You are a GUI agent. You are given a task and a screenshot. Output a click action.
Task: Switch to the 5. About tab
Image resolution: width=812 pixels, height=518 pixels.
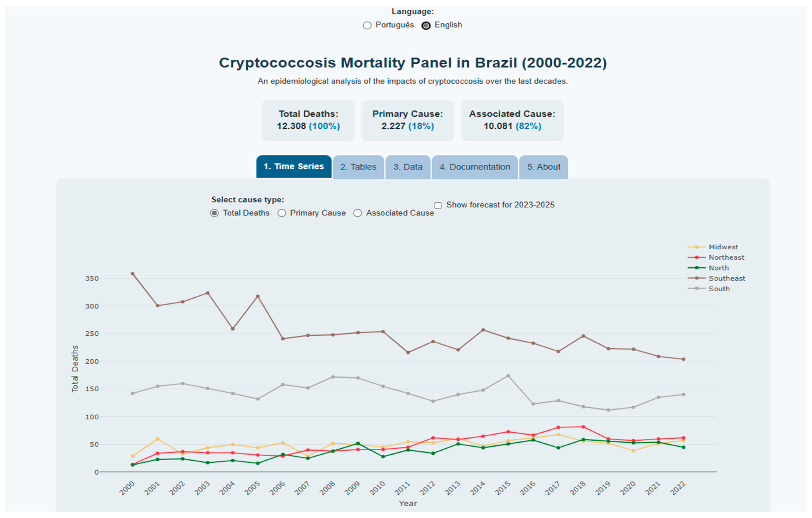(544, 167)
